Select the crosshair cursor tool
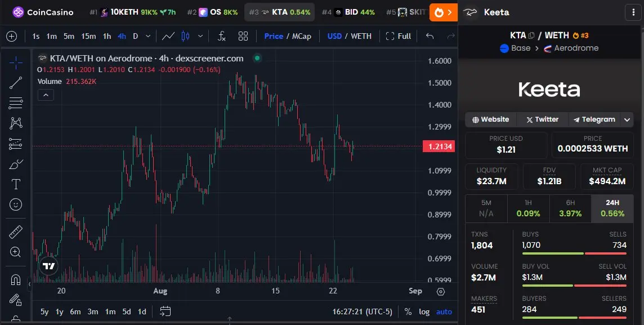The height and width of the screenshot is (325, 644). 16,63
